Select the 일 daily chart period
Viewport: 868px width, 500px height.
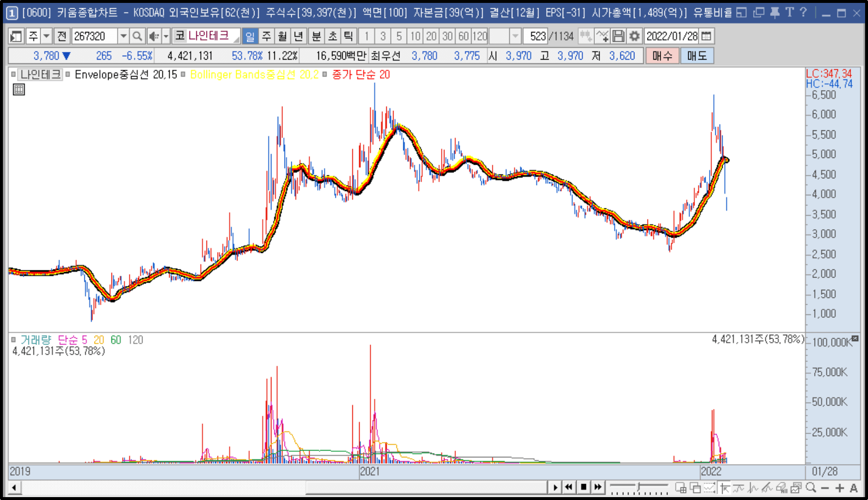(x=250, y=36)
